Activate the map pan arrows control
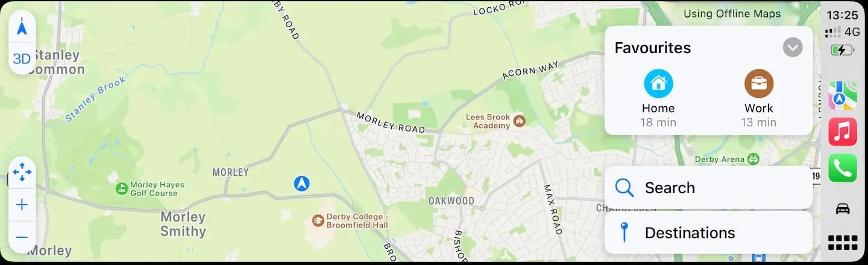This screenshot has height=265, width=868. 22,172
